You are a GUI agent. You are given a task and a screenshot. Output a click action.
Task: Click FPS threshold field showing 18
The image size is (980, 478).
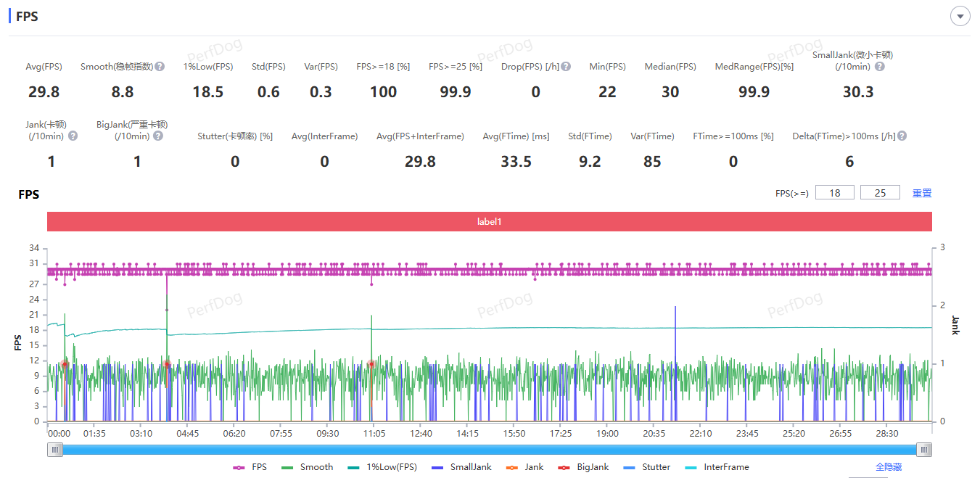click(835, 193)
